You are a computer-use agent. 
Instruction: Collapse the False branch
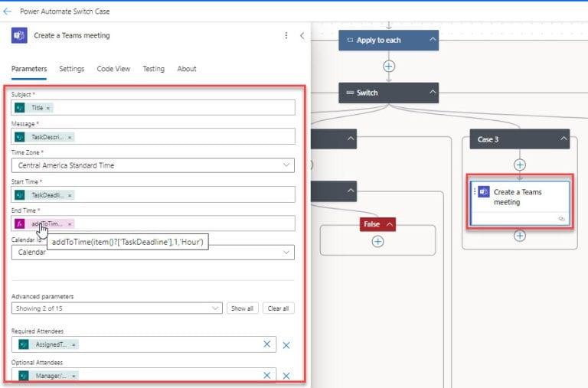390,224
